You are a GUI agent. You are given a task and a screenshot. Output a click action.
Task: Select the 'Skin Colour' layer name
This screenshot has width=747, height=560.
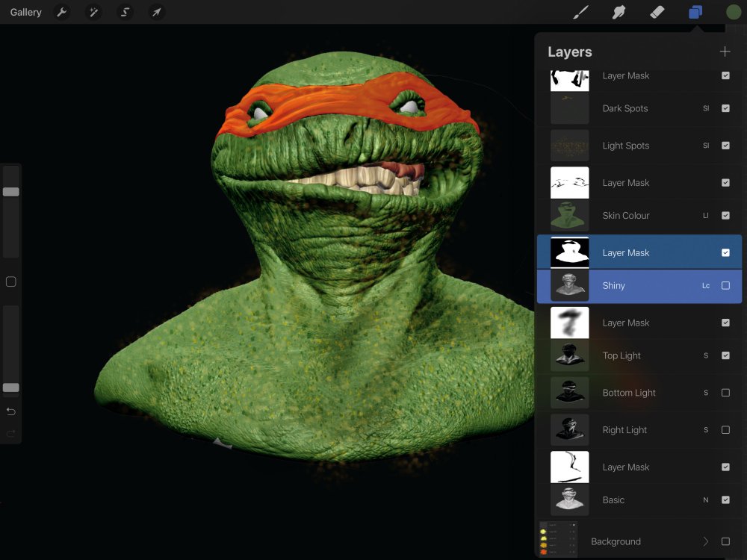(625, 215)
